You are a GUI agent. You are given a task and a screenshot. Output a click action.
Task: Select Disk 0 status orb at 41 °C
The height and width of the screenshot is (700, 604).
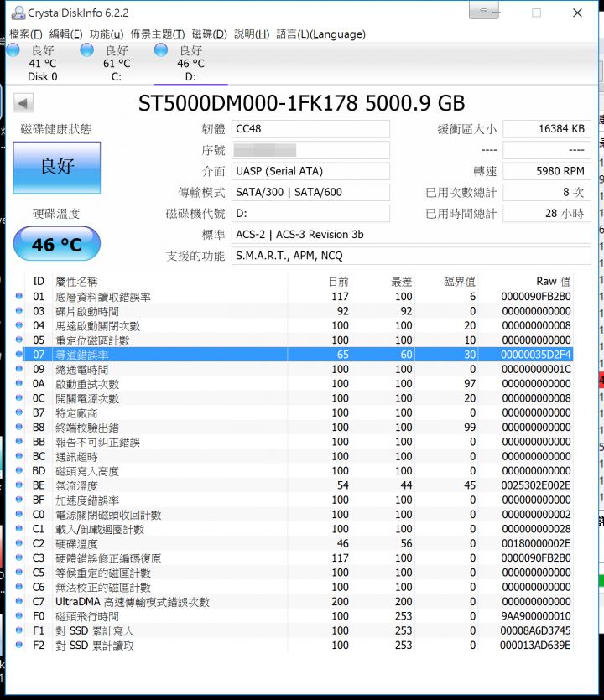(x=13, y=50)
